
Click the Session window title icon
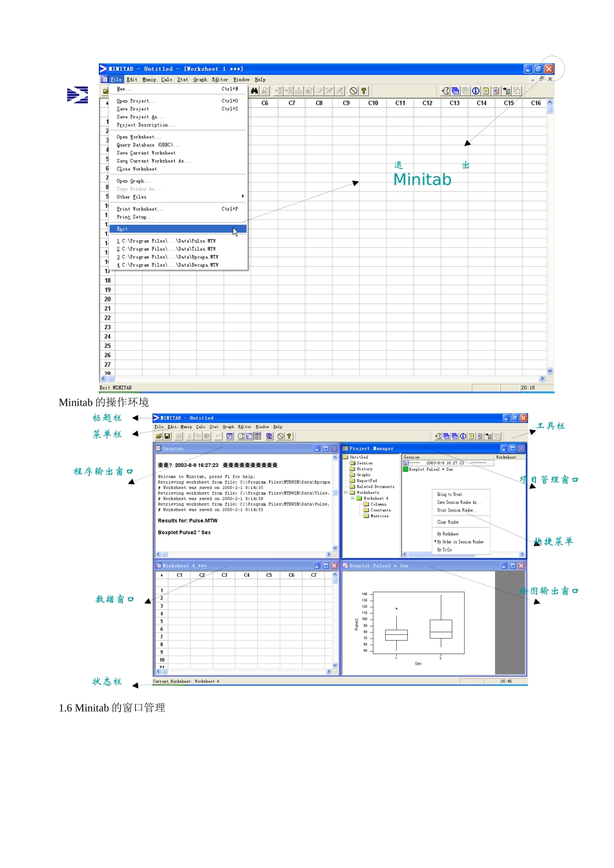pyautogui.click(x=158, y=448)
